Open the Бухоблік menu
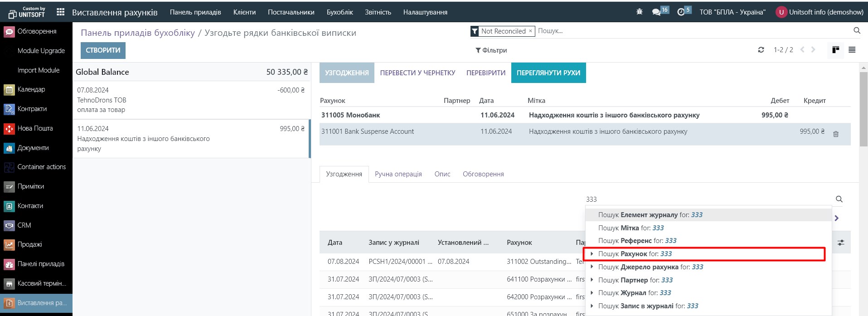This screenshot has height=316, width=868. click(339, 12)
